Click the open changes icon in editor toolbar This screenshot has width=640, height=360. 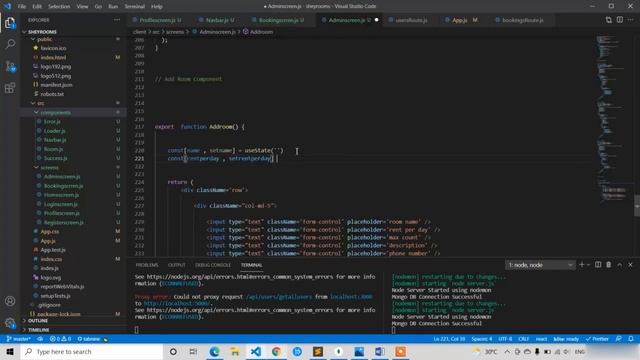click(609, 20)
